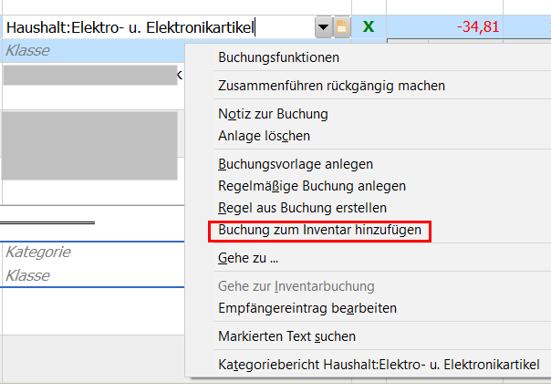The height and width of the screenshot is (392, 551).
Task: Click Buchung zum Inventar hinzufügen
Action: pos(319,230)
